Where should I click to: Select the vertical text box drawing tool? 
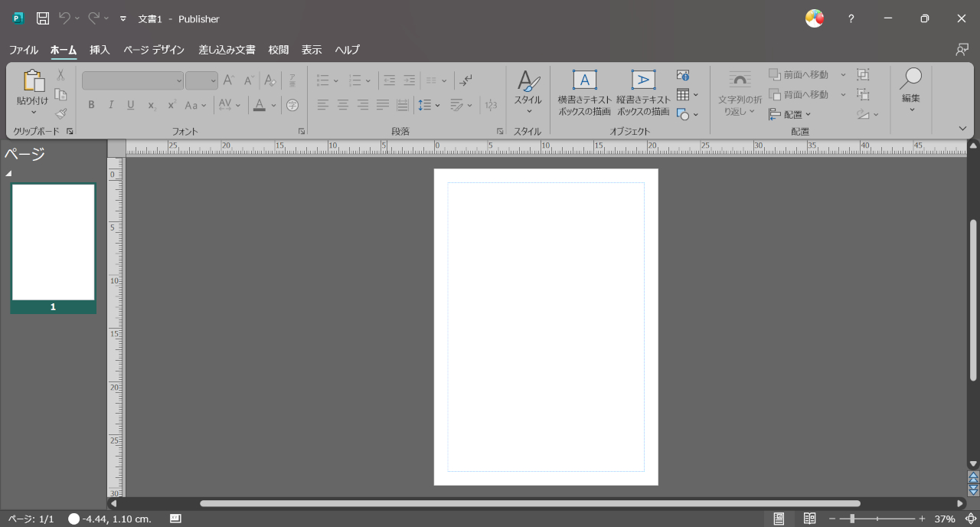pos(643,93)
